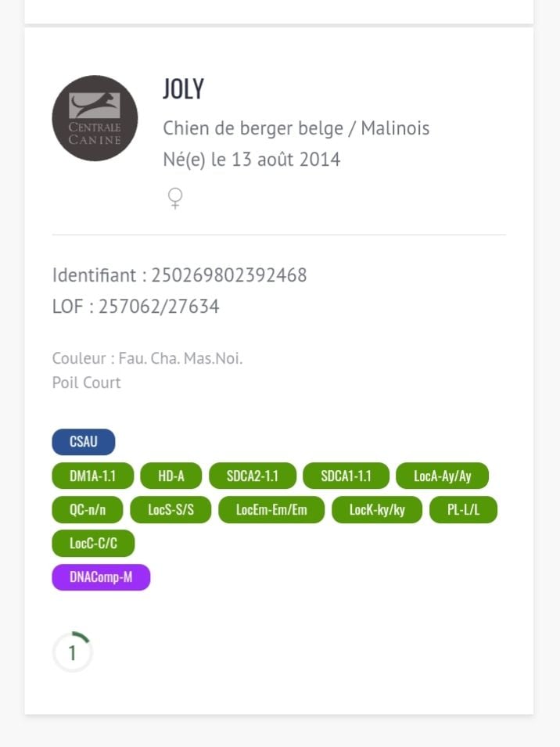Click the DM1A-1.1 health tag
560x747 pixels.
pos(92,476)
